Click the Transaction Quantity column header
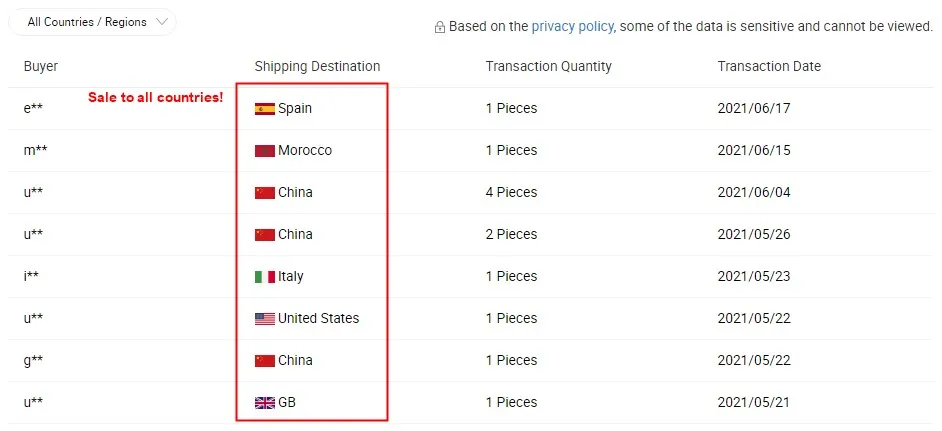 pos(548,67)
